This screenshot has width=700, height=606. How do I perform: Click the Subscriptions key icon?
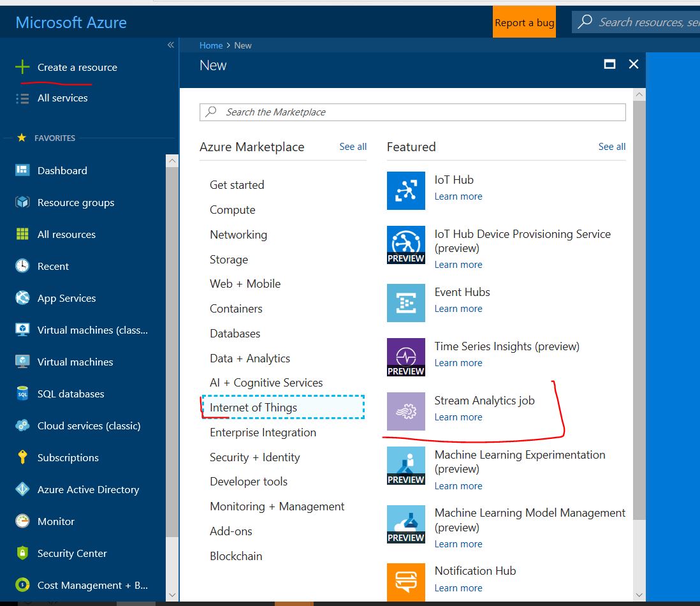click(x=22, y=457)
